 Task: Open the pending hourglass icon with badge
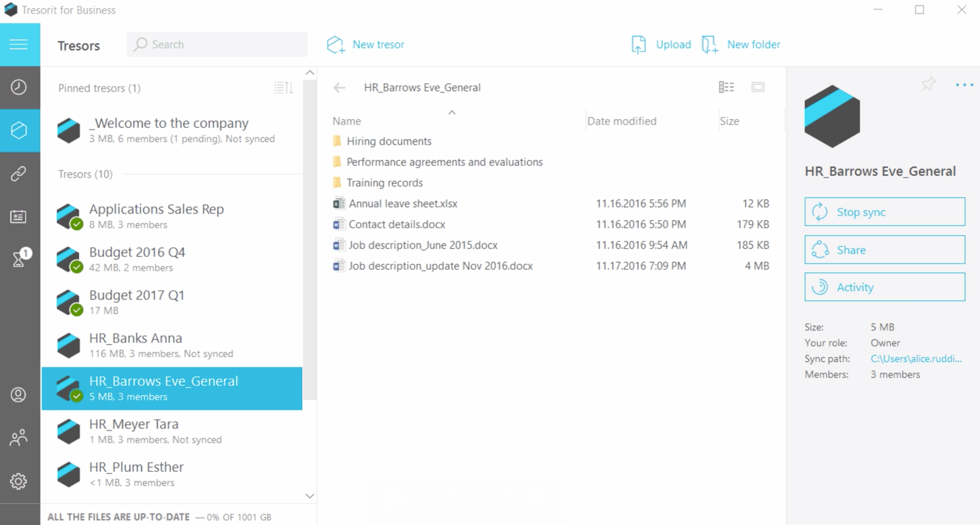(20, 258)
